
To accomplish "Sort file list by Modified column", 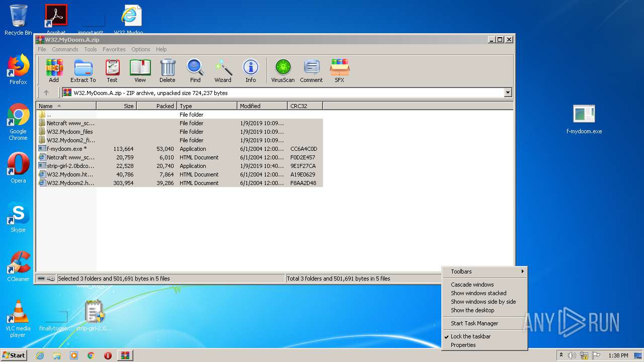I will [262, 106].
